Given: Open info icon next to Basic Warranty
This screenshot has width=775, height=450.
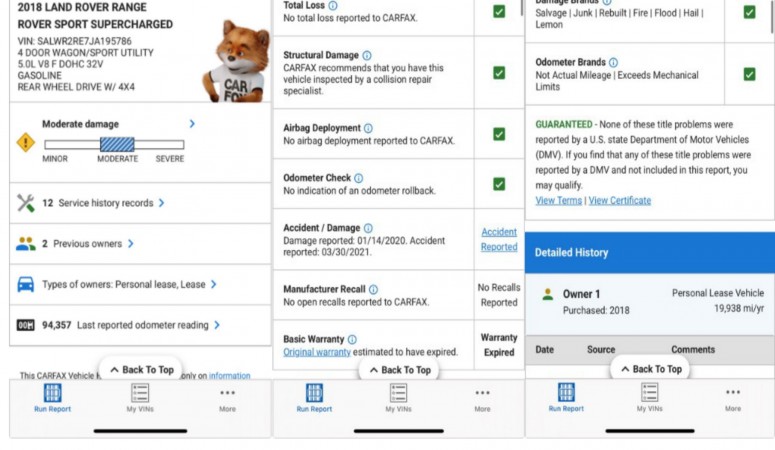Looking at the screenshot, I should (352, 339).
